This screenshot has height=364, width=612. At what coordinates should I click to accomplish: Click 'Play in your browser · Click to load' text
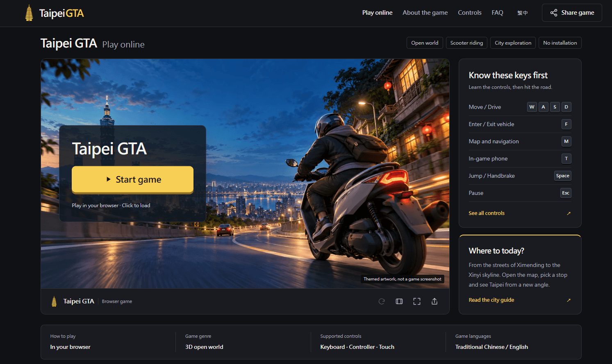click(111, 206)
